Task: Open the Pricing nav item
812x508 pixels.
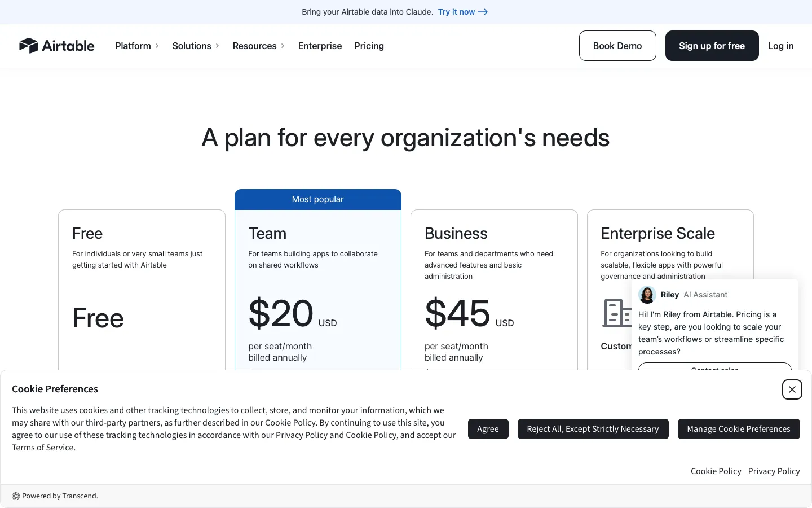Action: click(x=369, y=46)
